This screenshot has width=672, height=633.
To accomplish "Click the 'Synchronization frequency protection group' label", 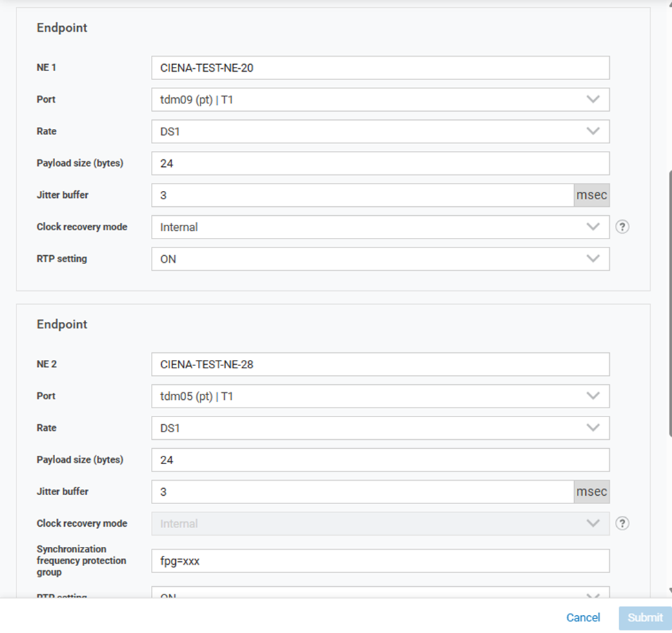I will coord(81,561).
